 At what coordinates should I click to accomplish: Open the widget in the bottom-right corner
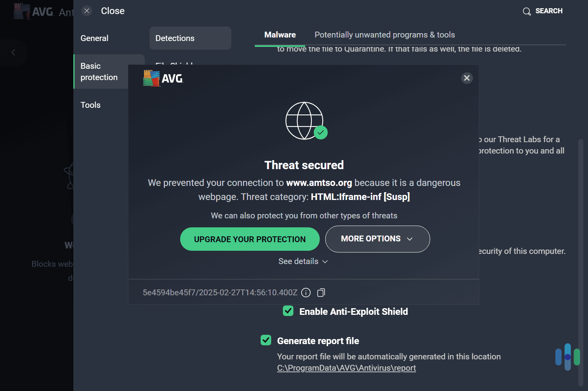click(567, 357)
